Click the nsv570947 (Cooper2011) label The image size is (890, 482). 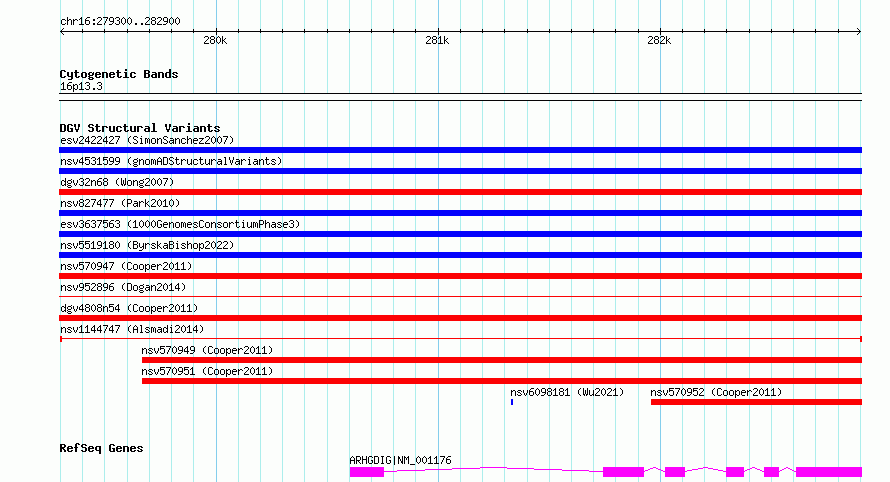[126, 266]
